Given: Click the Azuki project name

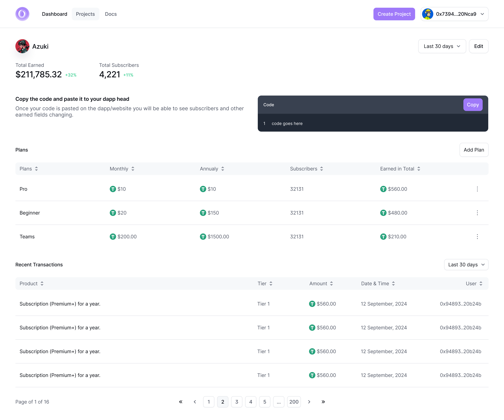Looking at the screenshot, I should coord(40,46).
